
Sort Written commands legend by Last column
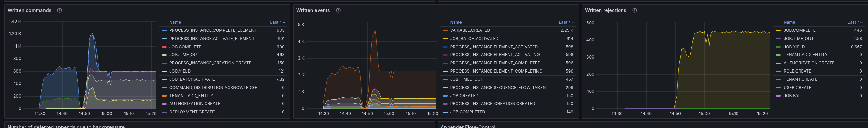[277, 22]
